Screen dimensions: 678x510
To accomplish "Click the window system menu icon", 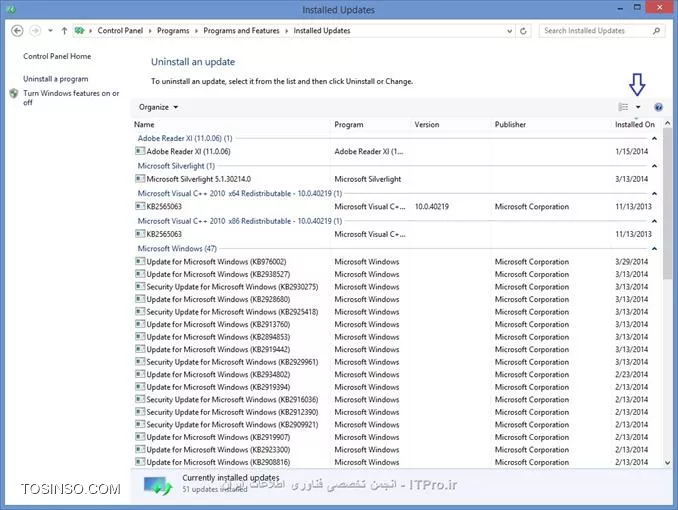I will [12, 9].
